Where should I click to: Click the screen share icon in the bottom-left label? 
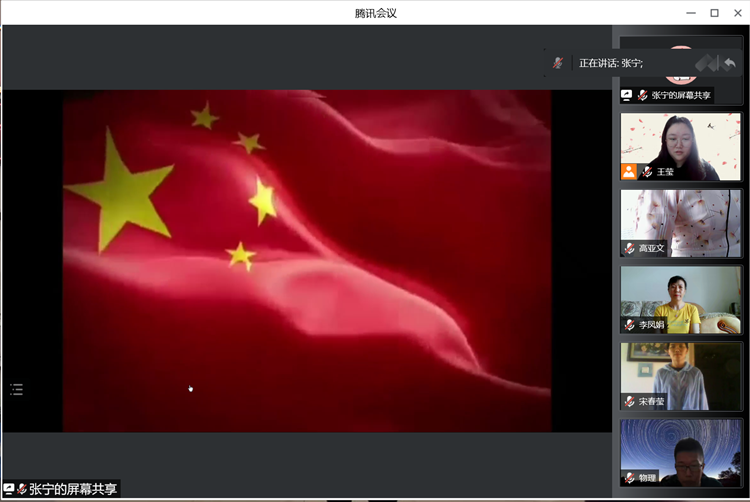[x=9, y=489]
